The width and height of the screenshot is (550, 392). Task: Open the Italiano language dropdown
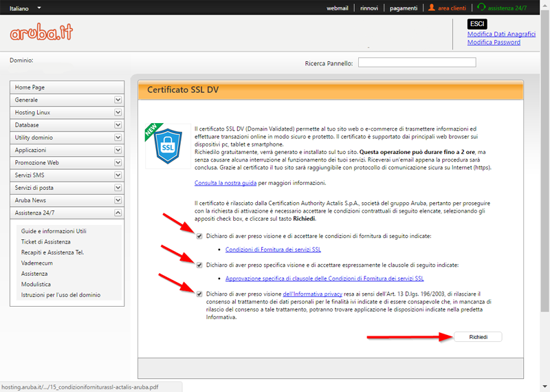coord(25,8)
